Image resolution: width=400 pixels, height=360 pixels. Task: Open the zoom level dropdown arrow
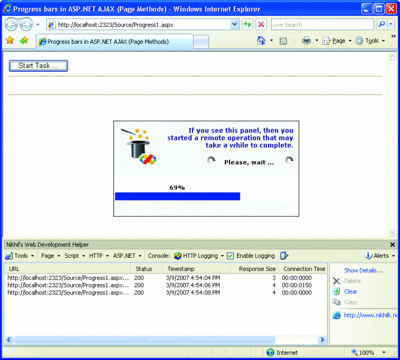(x=383, y=353)
